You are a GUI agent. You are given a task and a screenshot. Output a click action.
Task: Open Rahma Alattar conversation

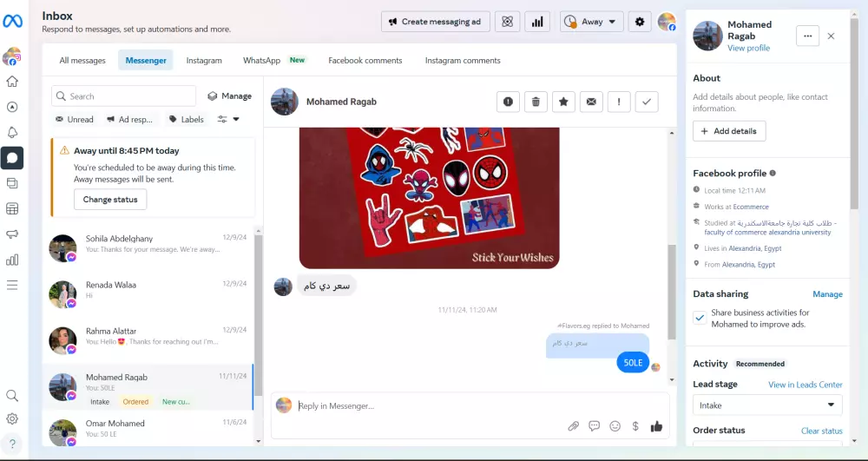148,339
